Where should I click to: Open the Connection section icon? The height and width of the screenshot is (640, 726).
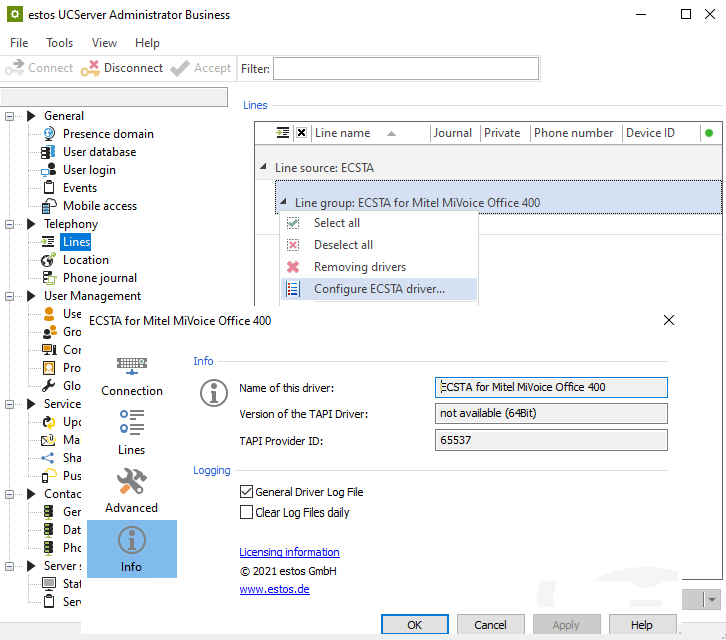[131, 365]
